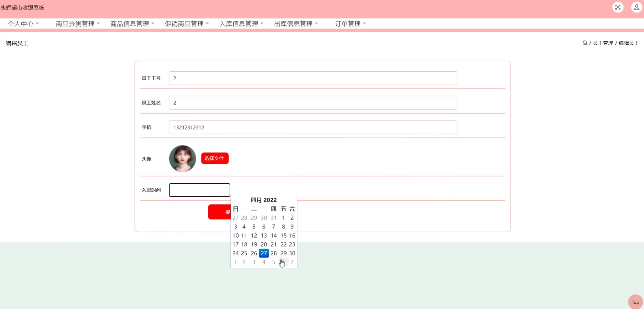Click the 手机 phone number field
This screenshot has height=309, width=644.
point(313,127)
